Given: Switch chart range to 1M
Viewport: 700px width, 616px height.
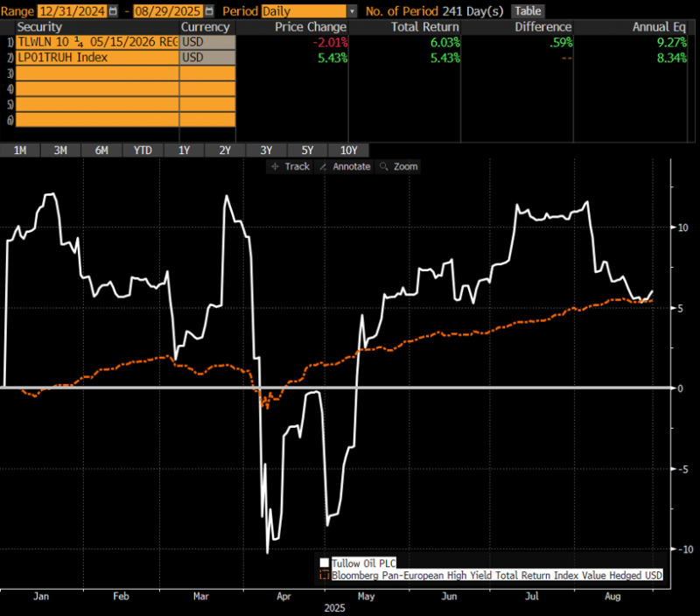Looking at the screenshot, I should (x=20, y=150).
